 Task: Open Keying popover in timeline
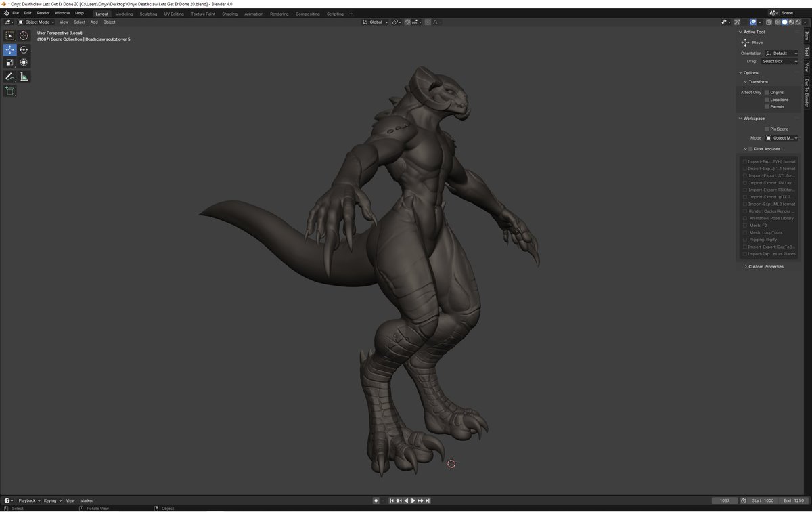click(x=52, y=500)
